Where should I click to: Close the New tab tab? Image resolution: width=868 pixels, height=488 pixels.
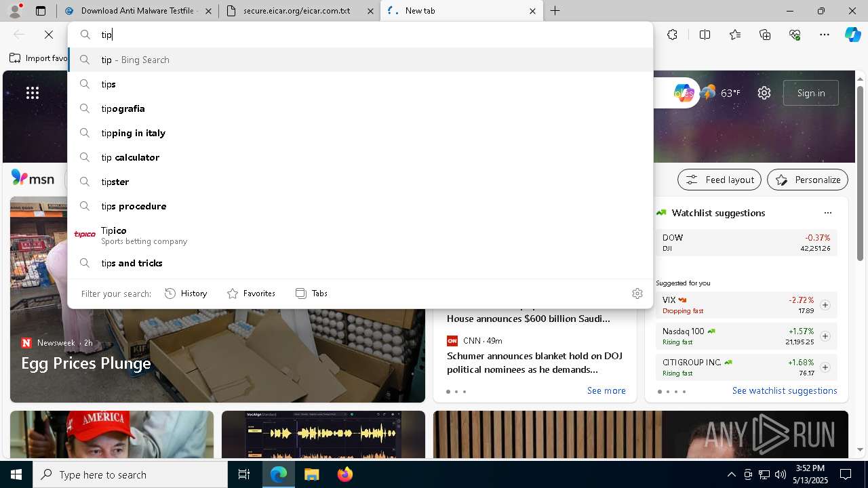point(532,11)
